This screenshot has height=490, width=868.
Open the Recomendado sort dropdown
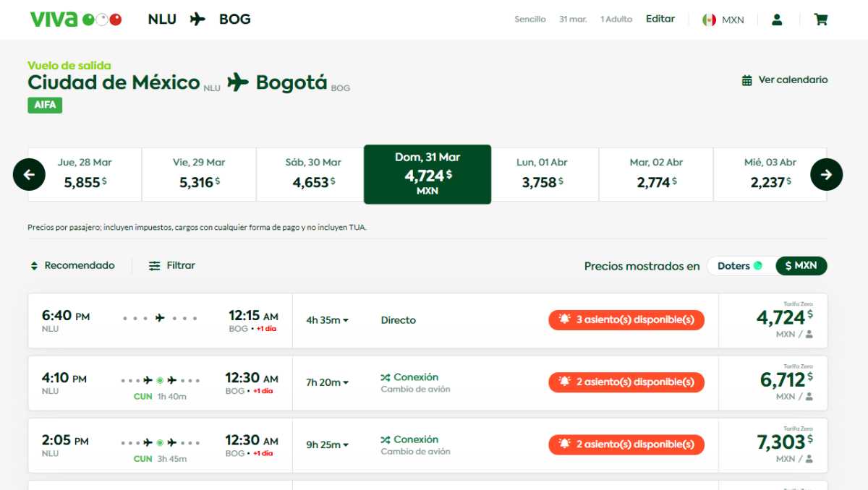coord(72,265)
